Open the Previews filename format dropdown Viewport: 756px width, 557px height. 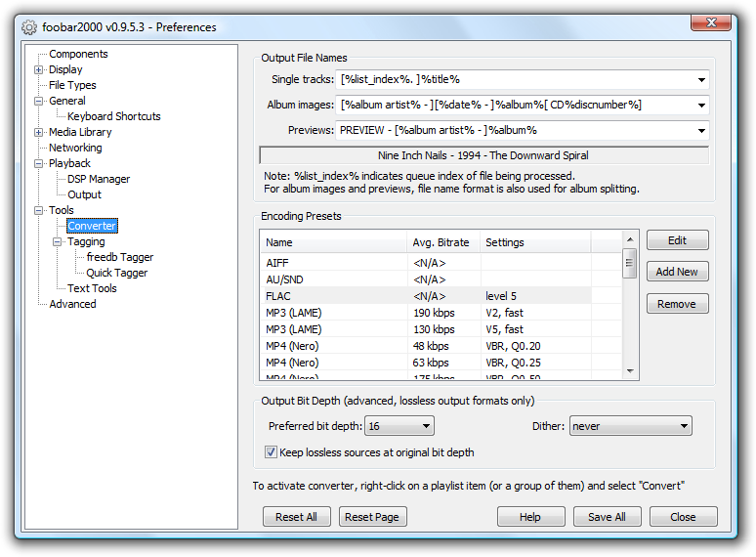[x=701, y=131]
